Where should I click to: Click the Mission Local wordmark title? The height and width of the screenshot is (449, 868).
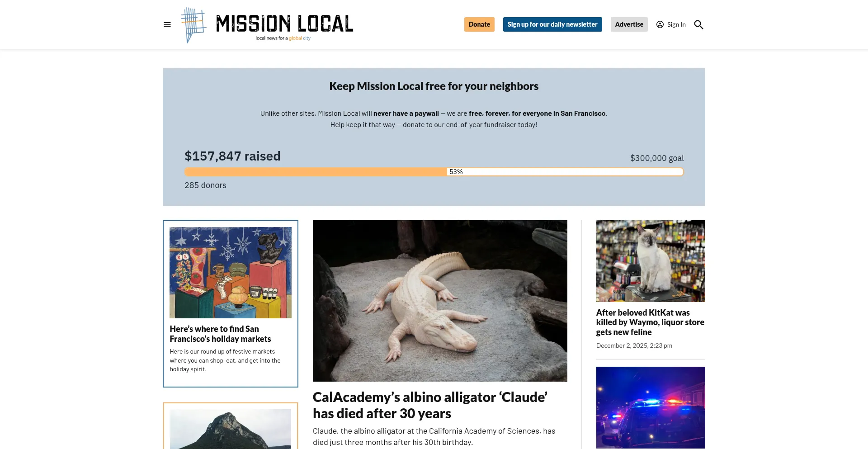(x=284, y=24)
